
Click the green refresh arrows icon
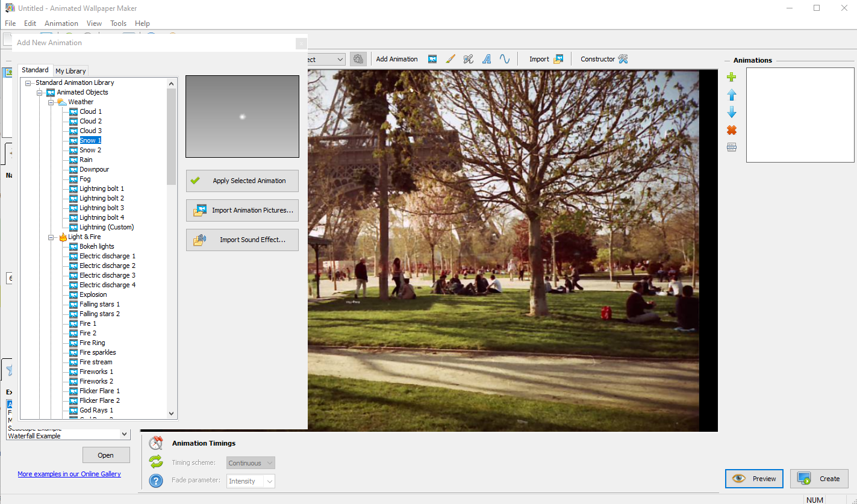coord(156,462)
